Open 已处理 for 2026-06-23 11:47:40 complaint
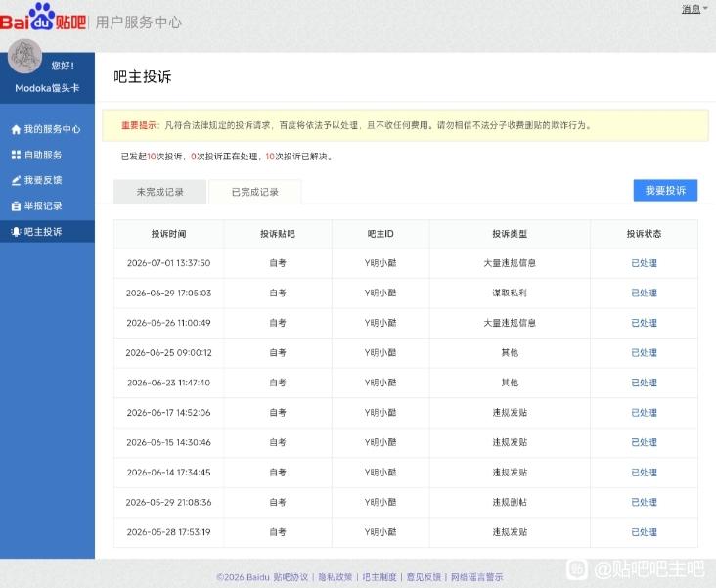716x588 pixels. pyautogui.click(x=644, y=383)
